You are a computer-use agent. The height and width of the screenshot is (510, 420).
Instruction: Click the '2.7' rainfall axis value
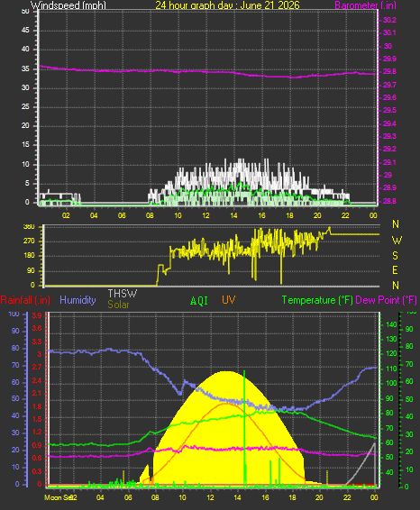click(x=37, y=368)
